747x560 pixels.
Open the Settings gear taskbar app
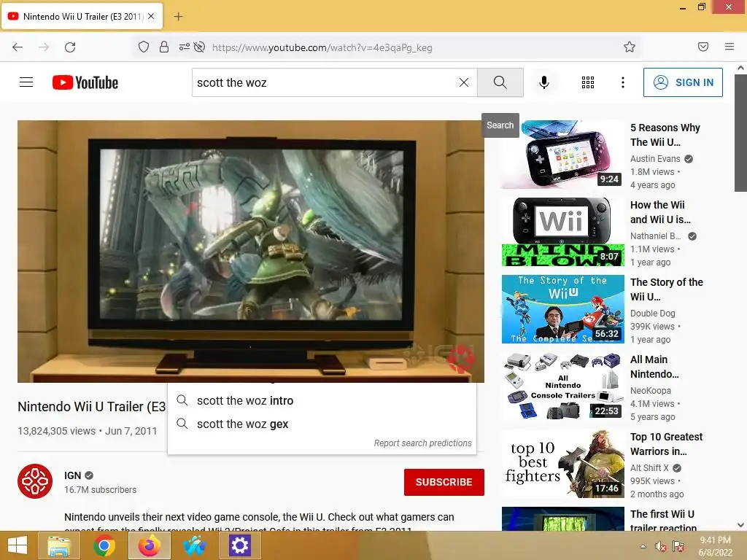pyautogui.click(x=239, y=545)
